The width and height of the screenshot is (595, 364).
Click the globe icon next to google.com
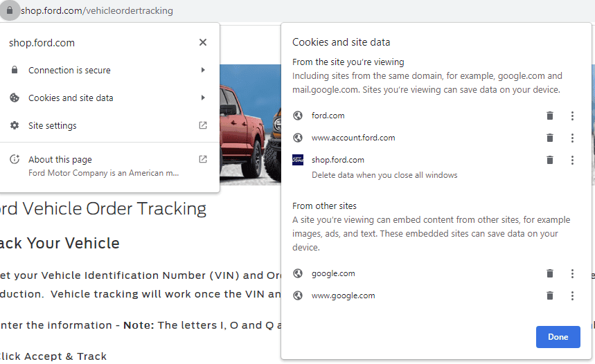point(298,273)
